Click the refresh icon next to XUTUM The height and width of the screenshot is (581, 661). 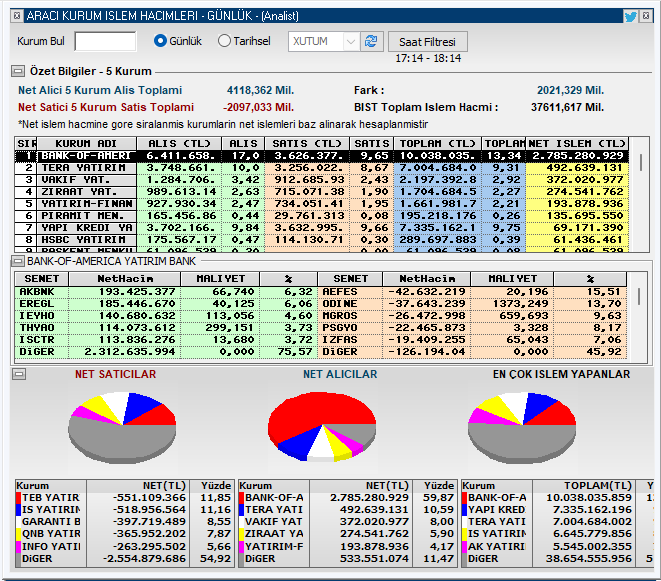(371, 41)
